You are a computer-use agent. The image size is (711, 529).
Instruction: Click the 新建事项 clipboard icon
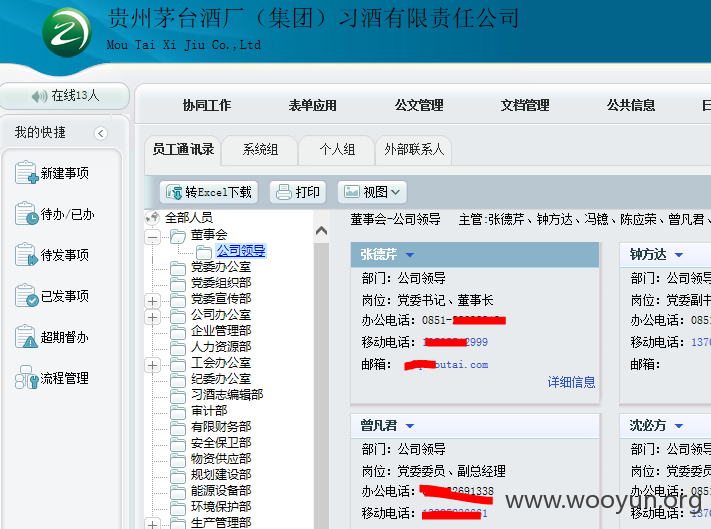tap(26, 173)
